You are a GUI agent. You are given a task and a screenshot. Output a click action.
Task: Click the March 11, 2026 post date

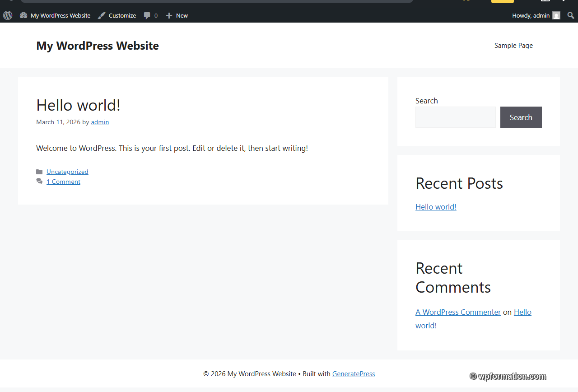coord(58,122)
